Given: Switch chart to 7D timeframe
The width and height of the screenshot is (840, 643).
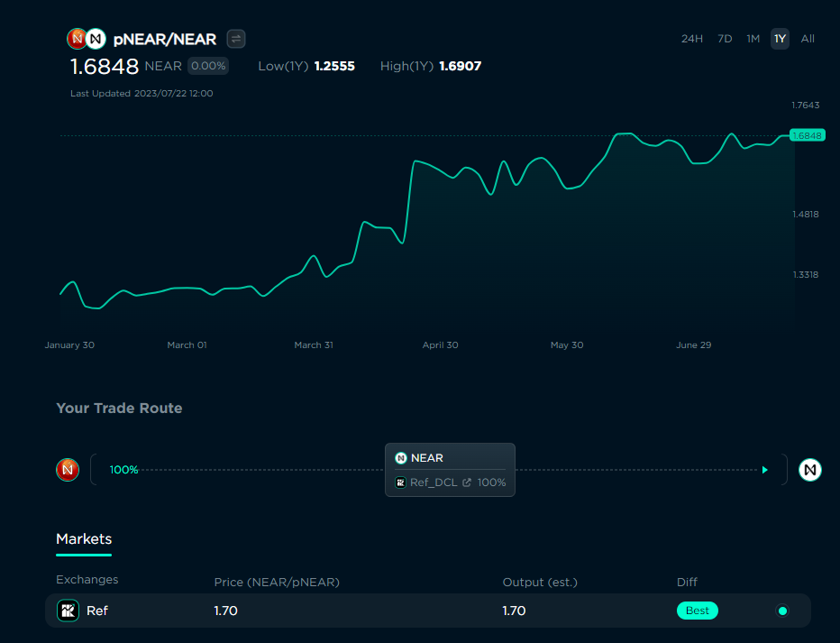Looking at the screenshot, I should [x=725, y=39].
